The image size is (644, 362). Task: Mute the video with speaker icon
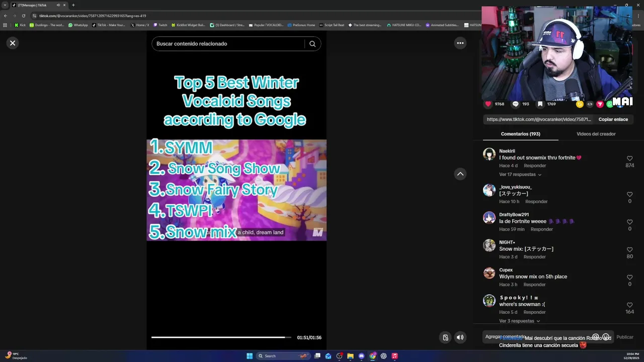460,337
